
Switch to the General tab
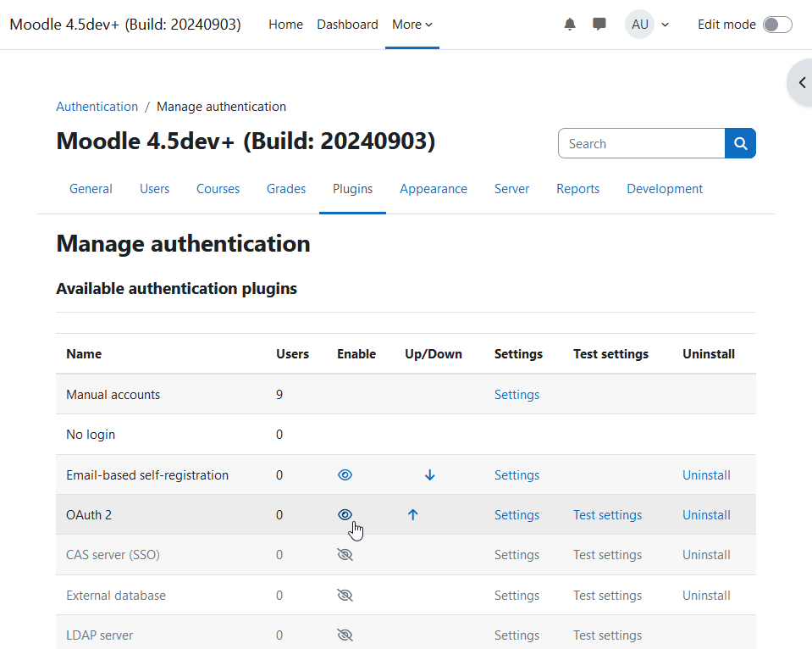[x=91, y=189]
